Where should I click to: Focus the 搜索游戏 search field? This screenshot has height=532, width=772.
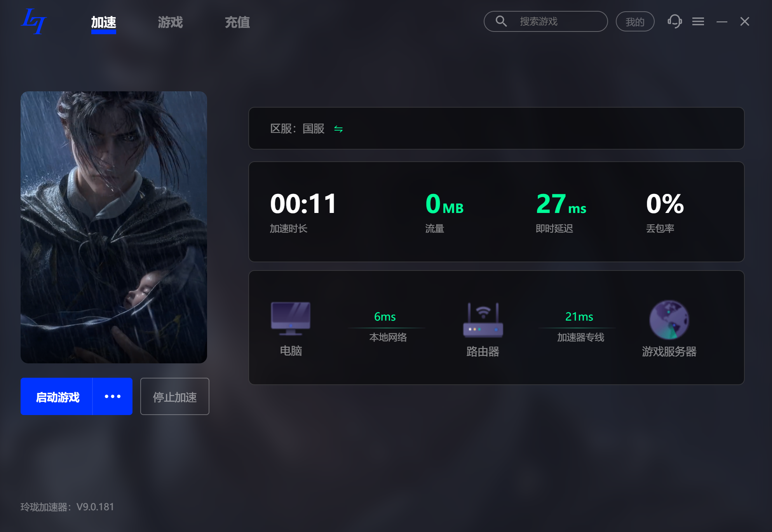545,21
